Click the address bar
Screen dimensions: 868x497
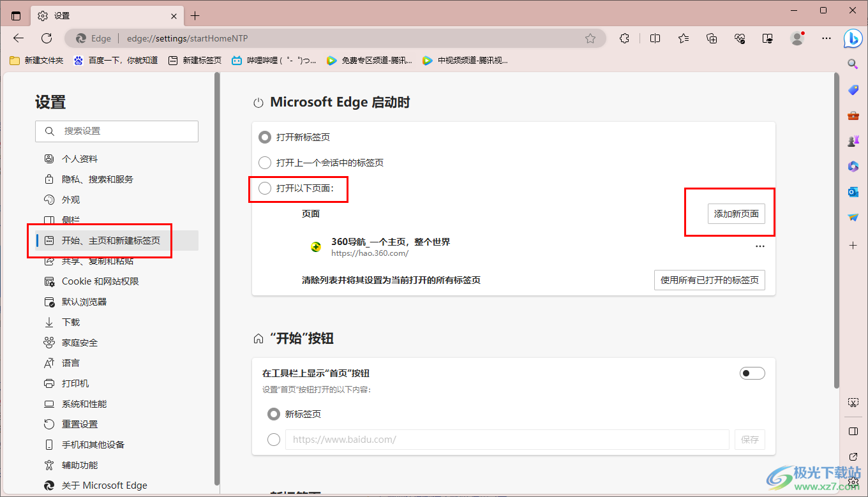(x=335, y=38)
